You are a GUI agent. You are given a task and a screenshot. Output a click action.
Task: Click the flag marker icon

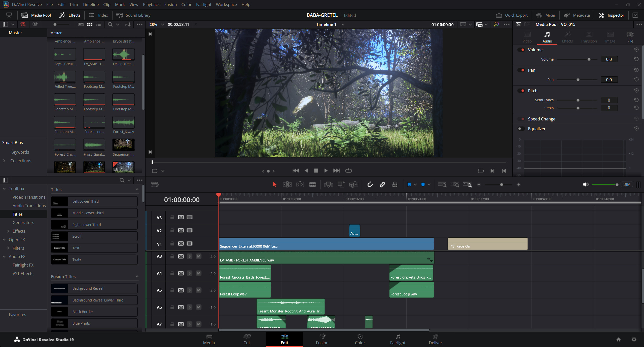pos(409,185)
